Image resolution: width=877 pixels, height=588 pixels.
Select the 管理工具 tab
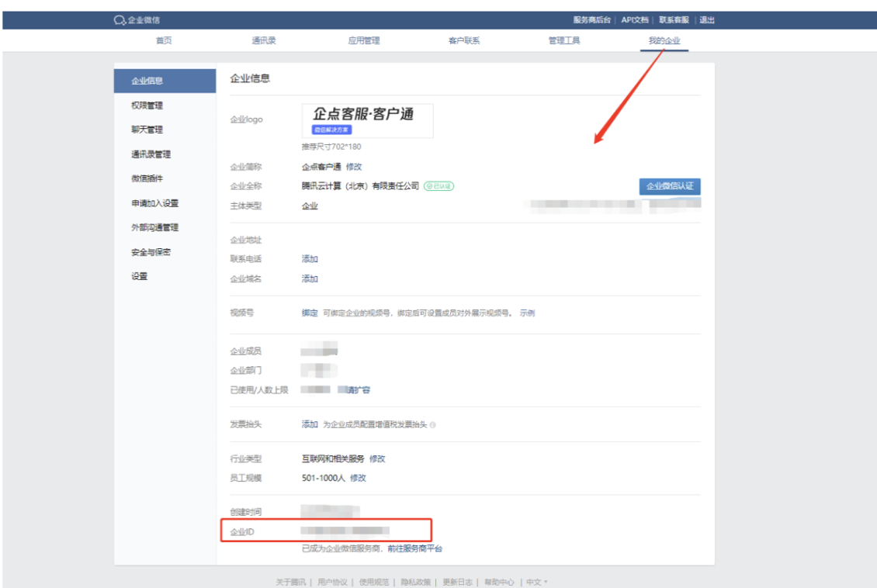[x=563, y=41]
